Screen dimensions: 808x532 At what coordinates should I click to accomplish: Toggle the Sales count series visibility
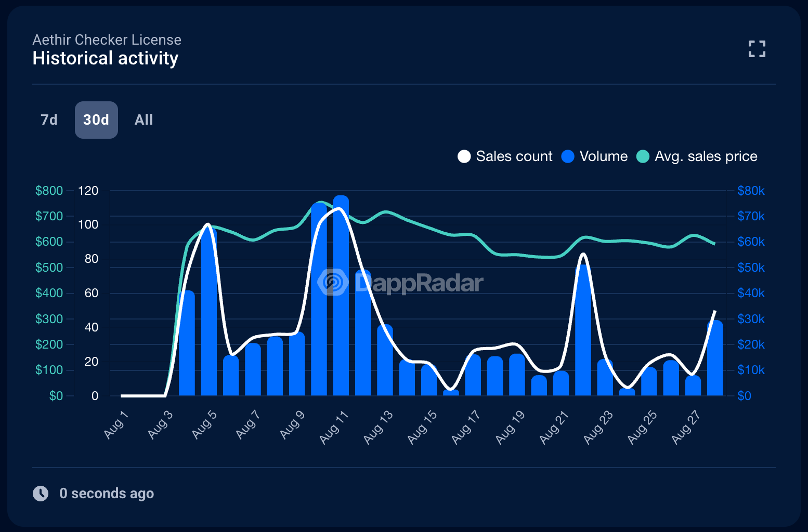coord(504,156)
